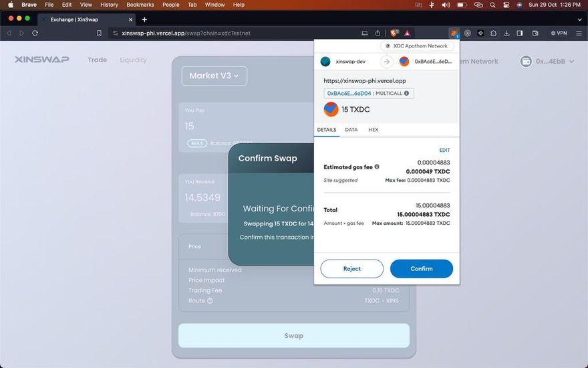Viewport: 588px width, 368px height.
Task: Open the XDC Apothem Network selector
Action: (x=417, y=45)
